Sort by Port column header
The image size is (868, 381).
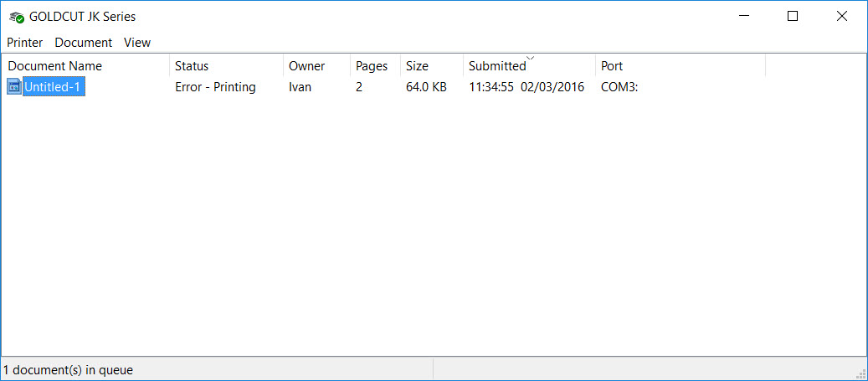[x=681, y=66]
